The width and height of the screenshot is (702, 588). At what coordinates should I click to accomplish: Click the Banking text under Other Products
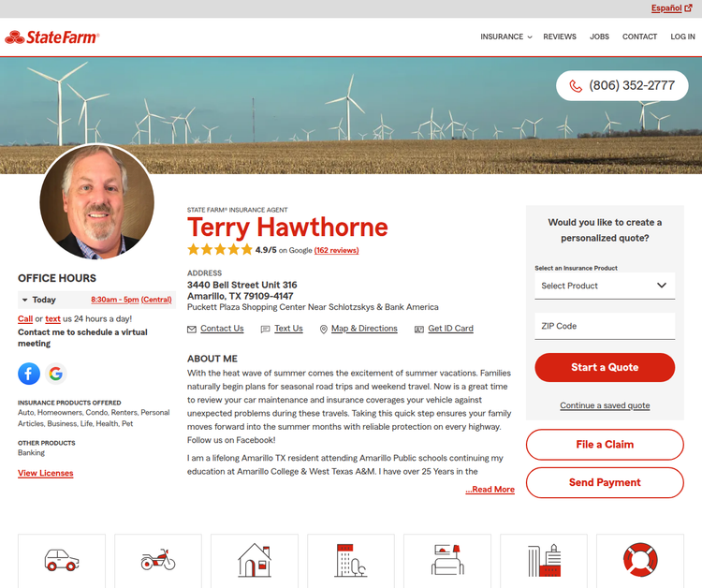pyautogui.click(x=31, y=453)
